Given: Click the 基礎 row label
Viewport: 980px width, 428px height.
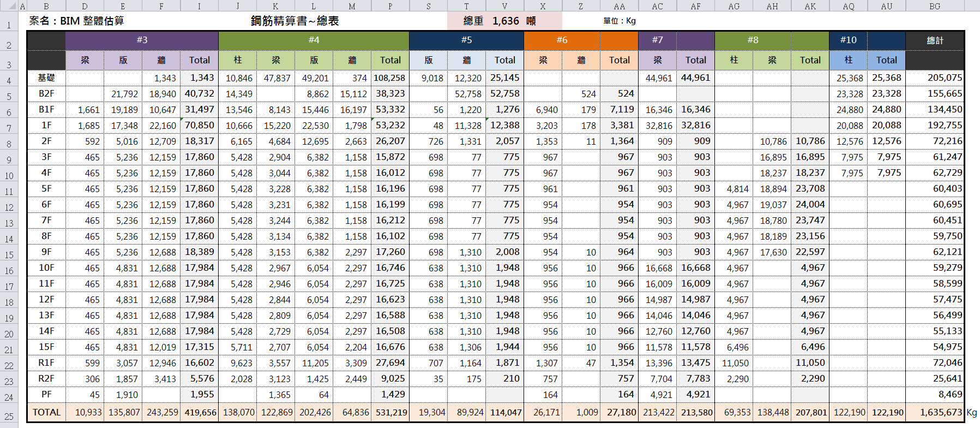Looking at the screenshot, I should (x=46, y=78).
